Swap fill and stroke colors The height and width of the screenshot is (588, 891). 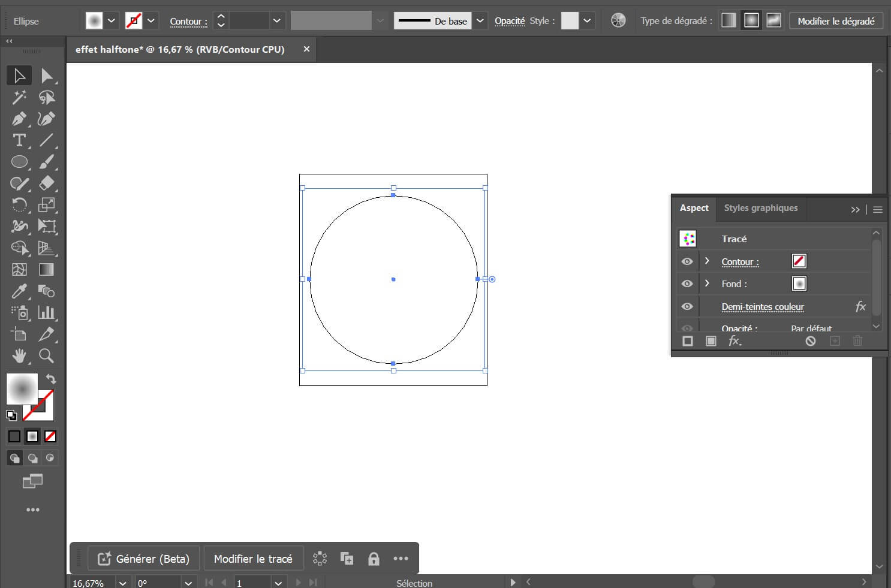(x=51, y=379)
